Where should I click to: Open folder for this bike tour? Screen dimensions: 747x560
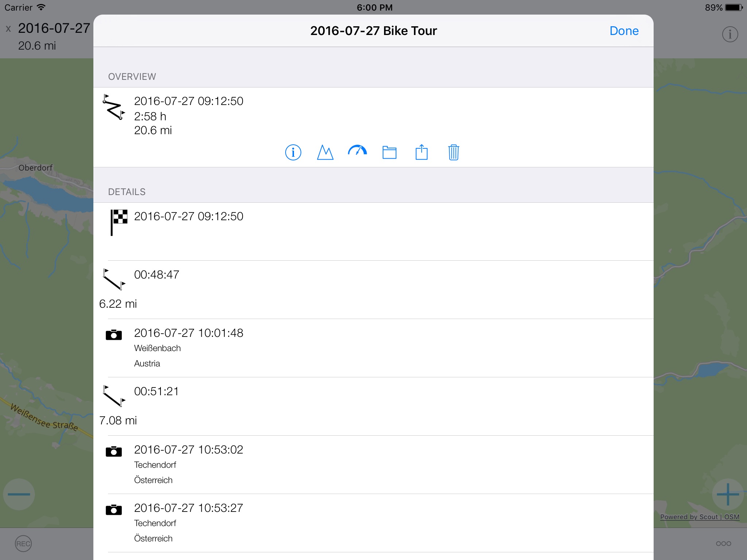390,152
